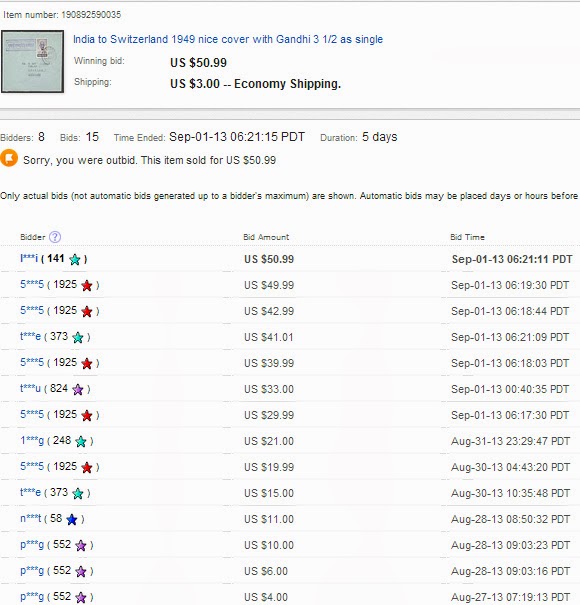Click the purple star in the US $33.00 row
The image size is (580, 605).
click(78, 389)
